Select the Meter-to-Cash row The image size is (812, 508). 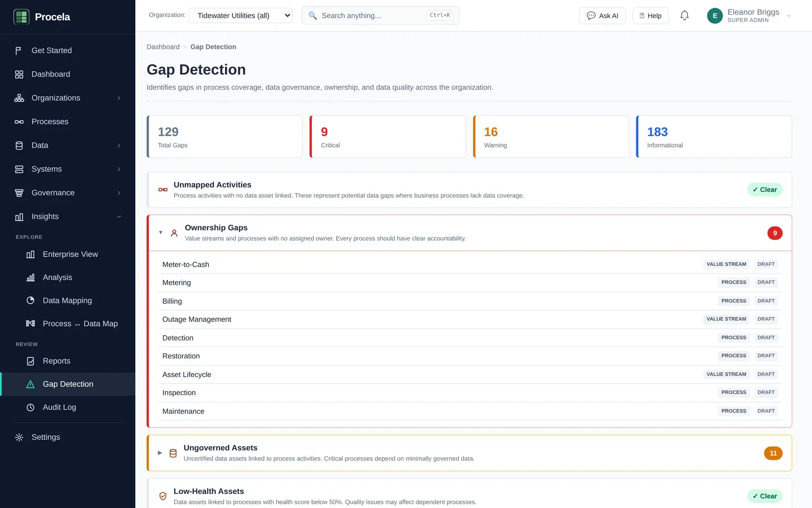[470, 265]
